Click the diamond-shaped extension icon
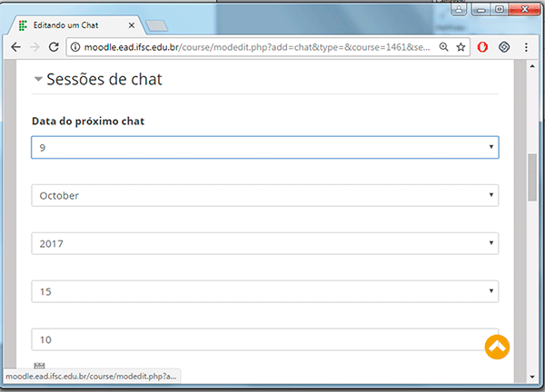Viewport: 545px width, 392px height. pyautogui.click(x=504, y=46)
